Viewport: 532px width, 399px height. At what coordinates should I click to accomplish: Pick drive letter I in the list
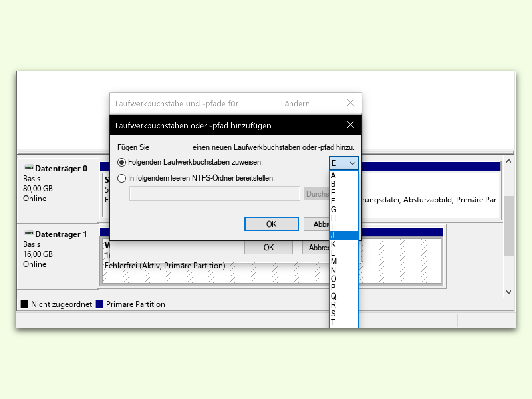tap(344, 227)
